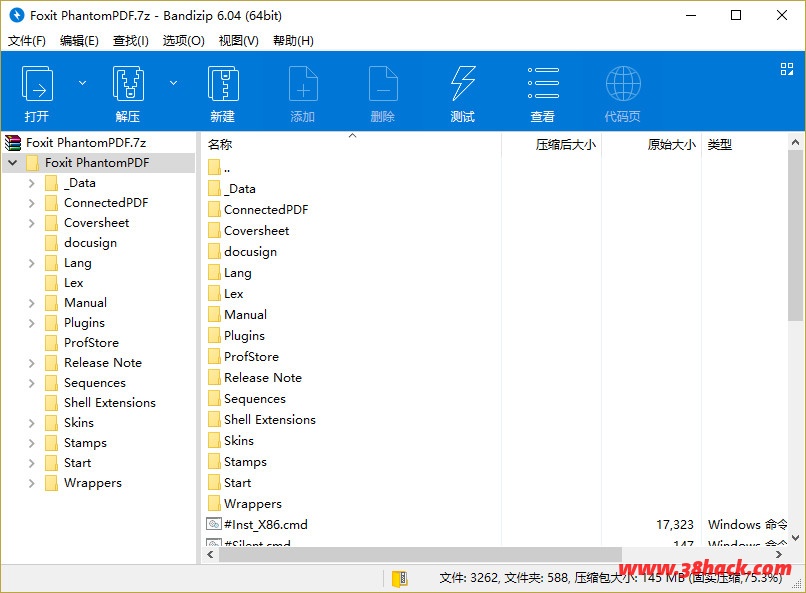The height and width of the screenshot is (593, 806).
Task: Select the Release Note folder in file list
Action: pos(263,378)
